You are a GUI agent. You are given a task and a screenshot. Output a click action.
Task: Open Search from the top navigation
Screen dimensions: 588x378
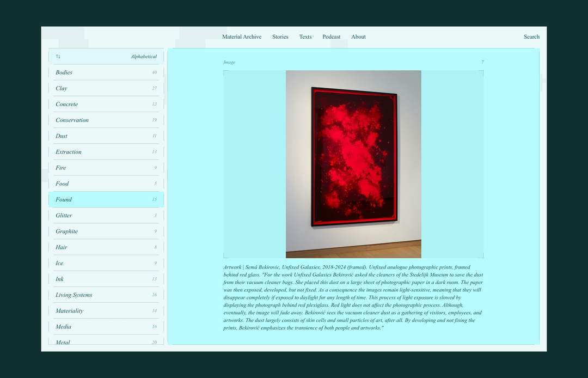[531, 36]
